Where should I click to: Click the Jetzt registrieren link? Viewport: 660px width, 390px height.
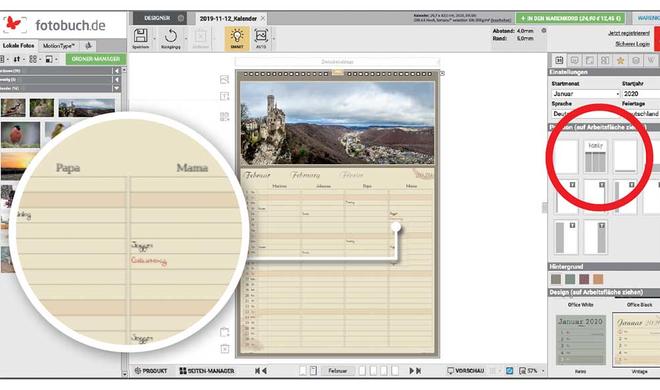coord(629,33)
